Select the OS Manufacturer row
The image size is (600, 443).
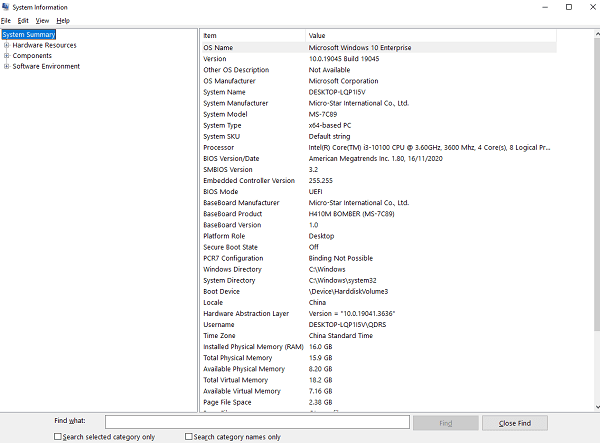pyautogui.click(x=378, y=81)
